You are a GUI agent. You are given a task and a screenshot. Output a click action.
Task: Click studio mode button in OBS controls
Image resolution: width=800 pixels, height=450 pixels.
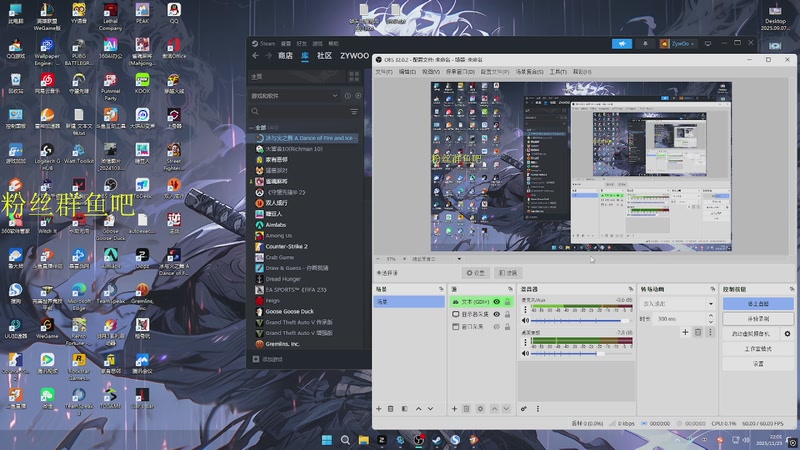coord(758,349)
